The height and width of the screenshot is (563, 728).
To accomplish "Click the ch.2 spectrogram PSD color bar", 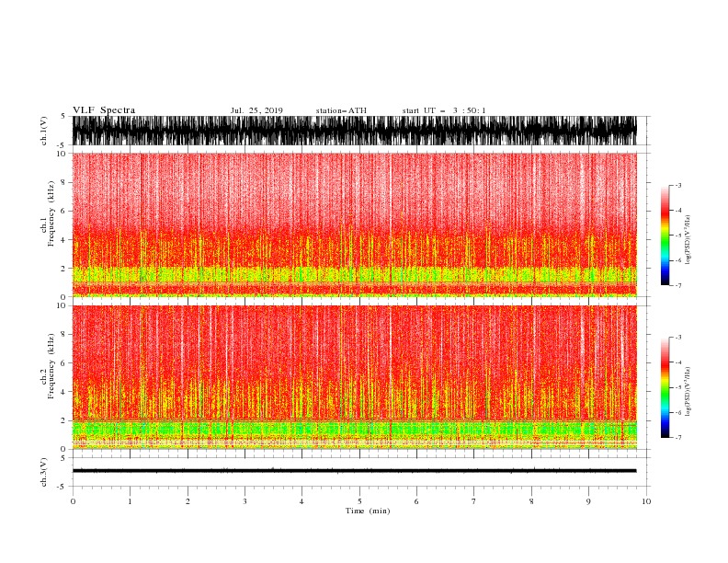I will 665,387.
